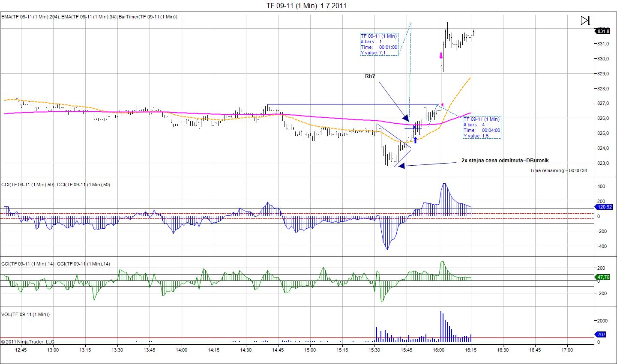
Task: Click the 16:45 time axis label
Action: [x=535, y=350]
